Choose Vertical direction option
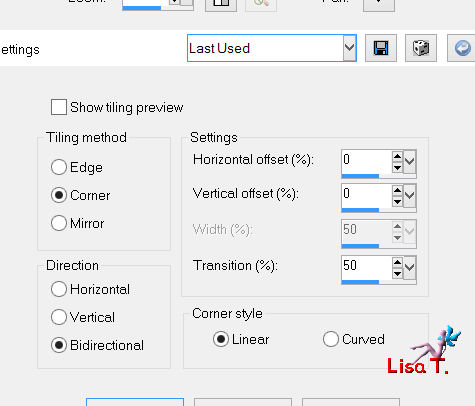 [x=59, y=317]
